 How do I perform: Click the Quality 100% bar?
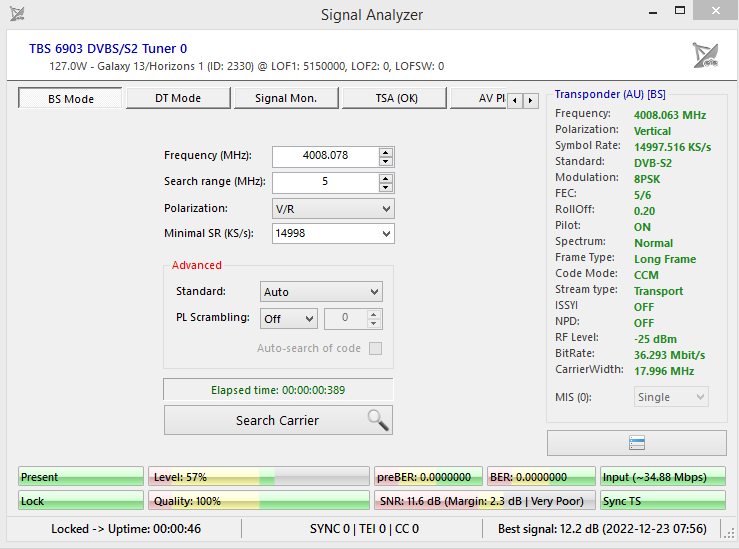[x=259, y=500]
